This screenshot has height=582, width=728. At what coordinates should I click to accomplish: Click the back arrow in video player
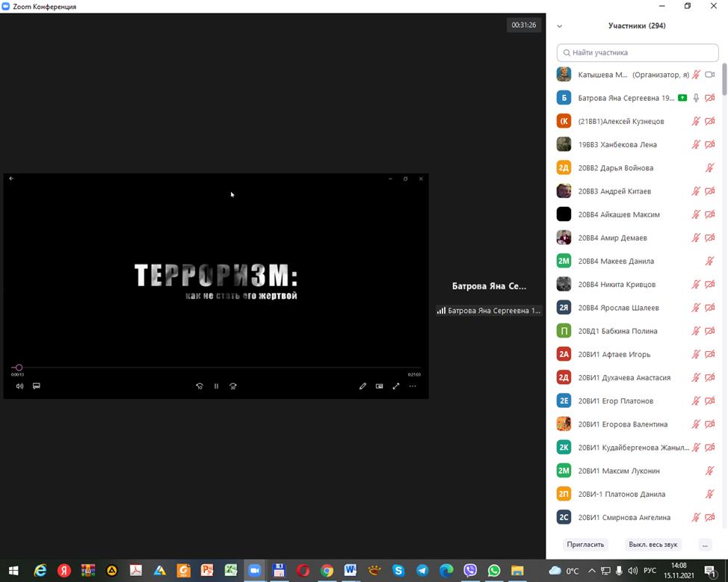point(11,179)
